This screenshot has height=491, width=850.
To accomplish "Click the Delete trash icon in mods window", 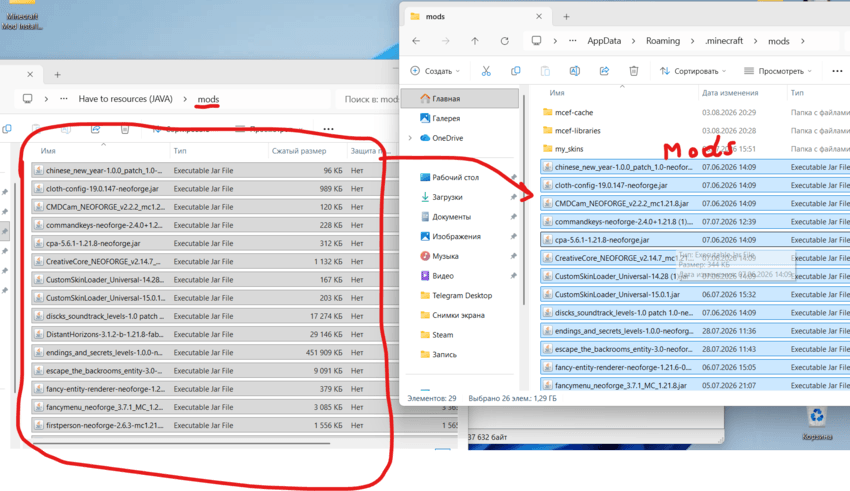I will (634, 71).
